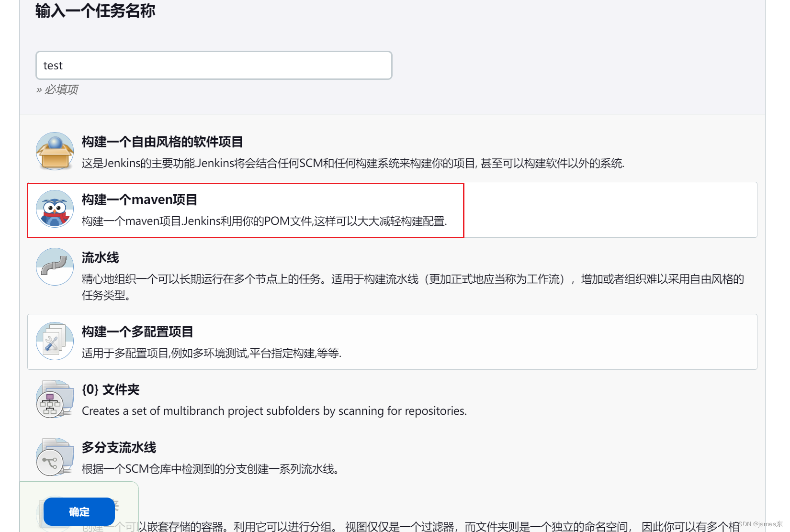Choose the 流水线 item title
Screen dimensions: 790x532
click(x=101, y=257)
